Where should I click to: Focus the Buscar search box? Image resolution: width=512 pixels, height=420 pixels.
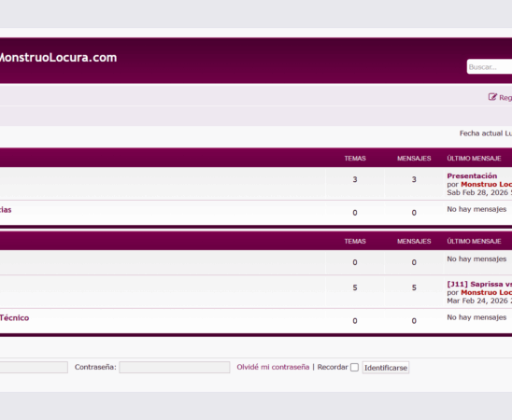coord(490,67)
